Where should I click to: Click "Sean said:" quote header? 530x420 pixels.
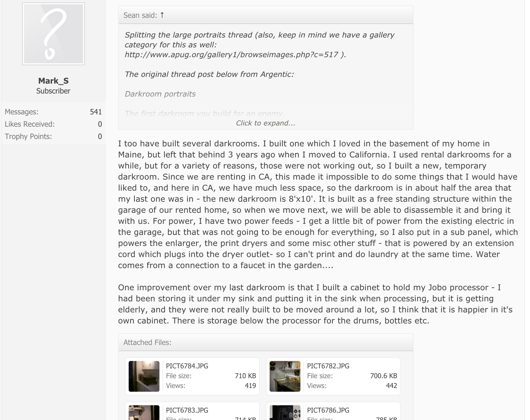(x=140, y=15)
